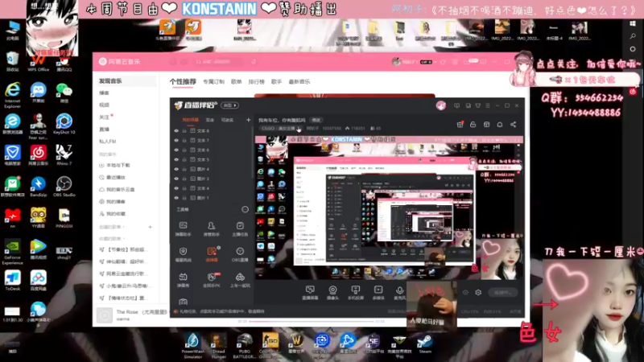
Task: Open stream settings gear beside the start button
Action: coord(478,293)
